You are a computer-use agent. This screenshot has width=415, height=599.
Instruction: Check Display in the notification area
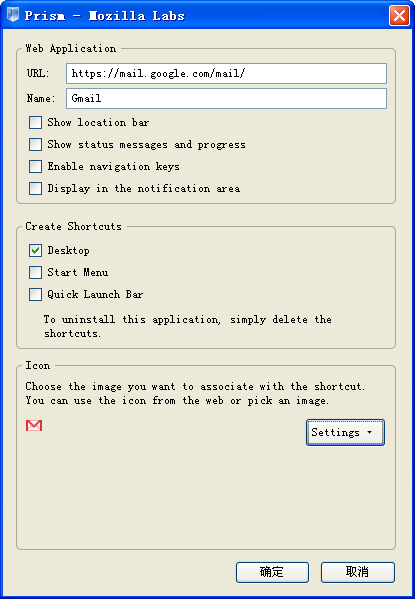coord(36,188)
